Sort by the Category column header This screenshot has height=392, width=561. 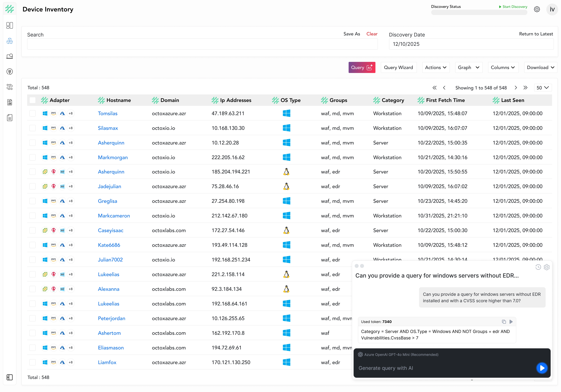pos(393,100)
